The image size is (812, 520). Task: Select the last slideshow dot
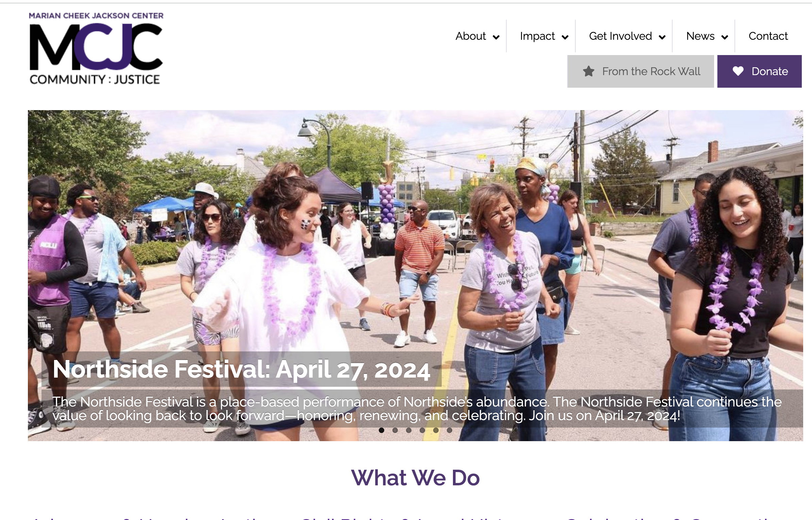click(x=450, y=430)
